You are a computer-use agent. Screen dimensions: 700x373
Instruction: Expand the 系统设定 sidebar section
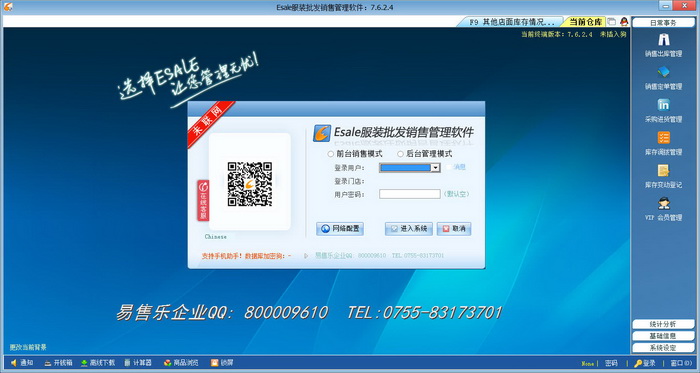pos(663,348)
